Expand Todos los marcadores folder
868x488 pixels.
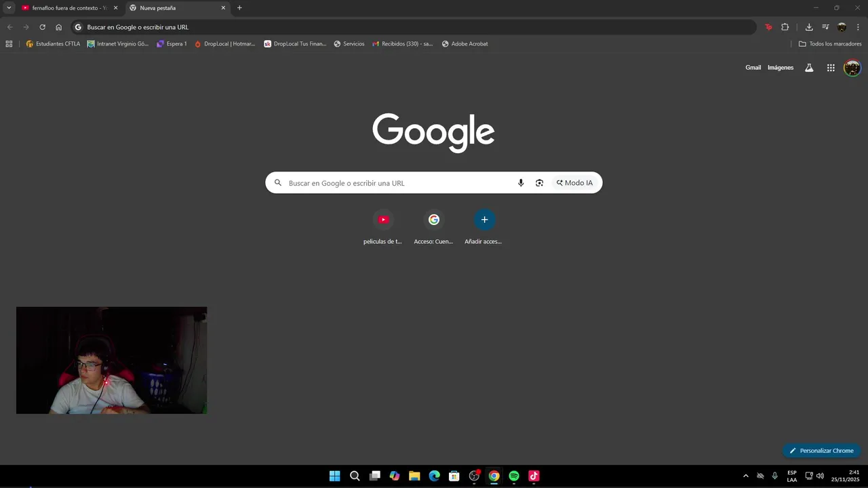830,44
